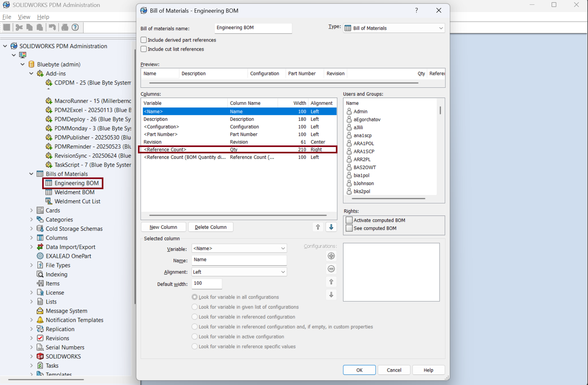
Task: Click the Cards node icon
Action: point(40,210)
